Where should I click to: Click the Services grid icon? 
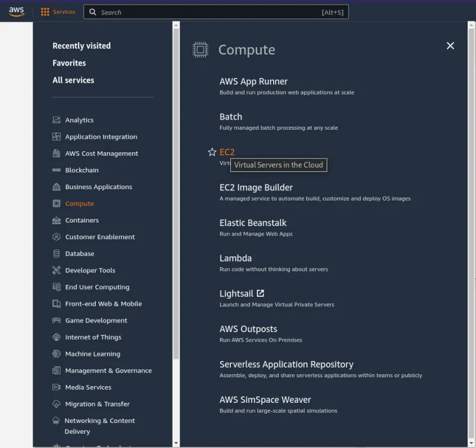tap(45, 11)
